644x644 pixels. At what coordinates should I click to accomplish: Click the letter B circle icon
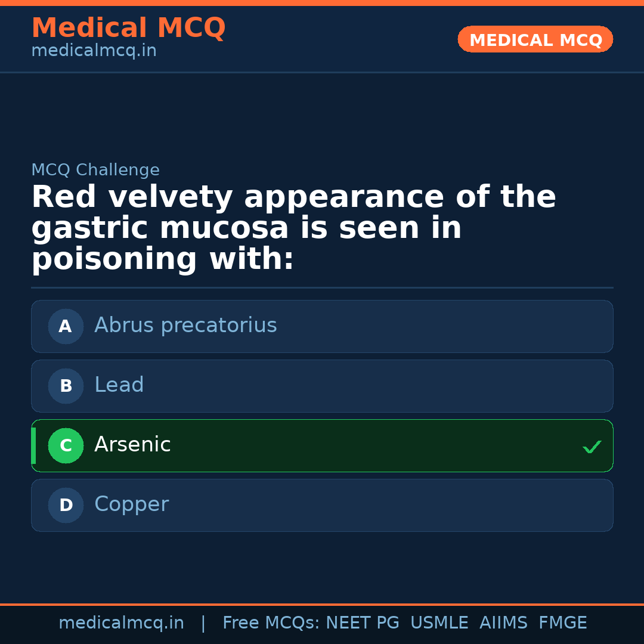[x=66, y=386]
